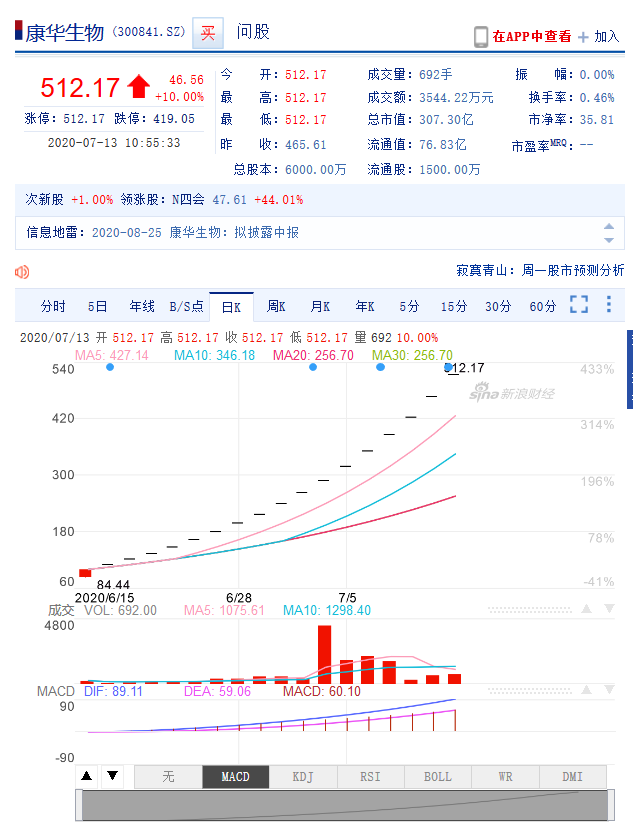633x825 pixels.
Task: Select the RSI indicator
Action: tap(370, 777)
